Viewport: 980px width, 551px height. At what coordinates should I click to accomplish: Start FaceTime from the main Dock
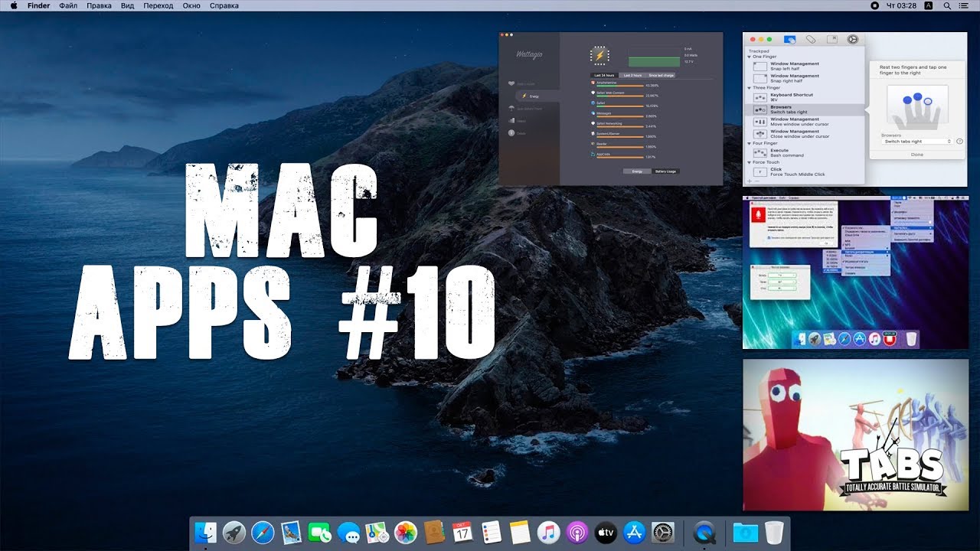click(x=320, y=533)
